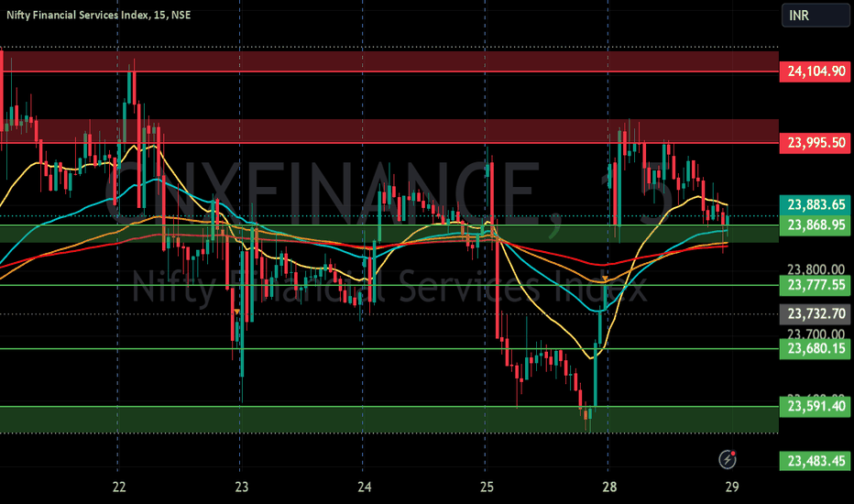The width and height of the screenshot is (854, 504).
Task: Select the 24,104.90 resistance price label
Action: click(815, 71)
